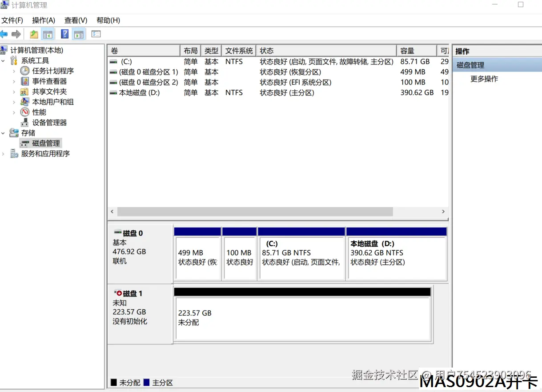Select the (磁盘 0 磁盘分区 1) volume row

(x=279, y=72)
